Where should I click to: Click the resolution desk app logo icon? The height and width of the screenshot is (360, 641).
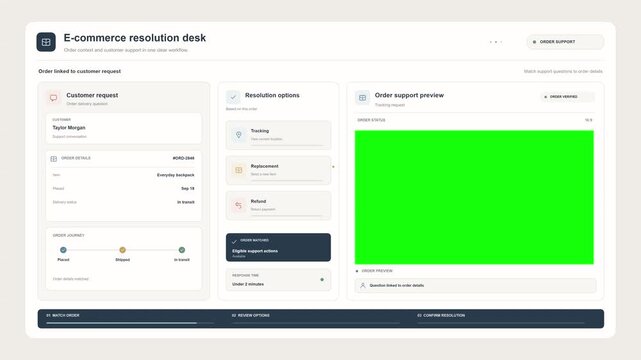(x=46, y=42)
